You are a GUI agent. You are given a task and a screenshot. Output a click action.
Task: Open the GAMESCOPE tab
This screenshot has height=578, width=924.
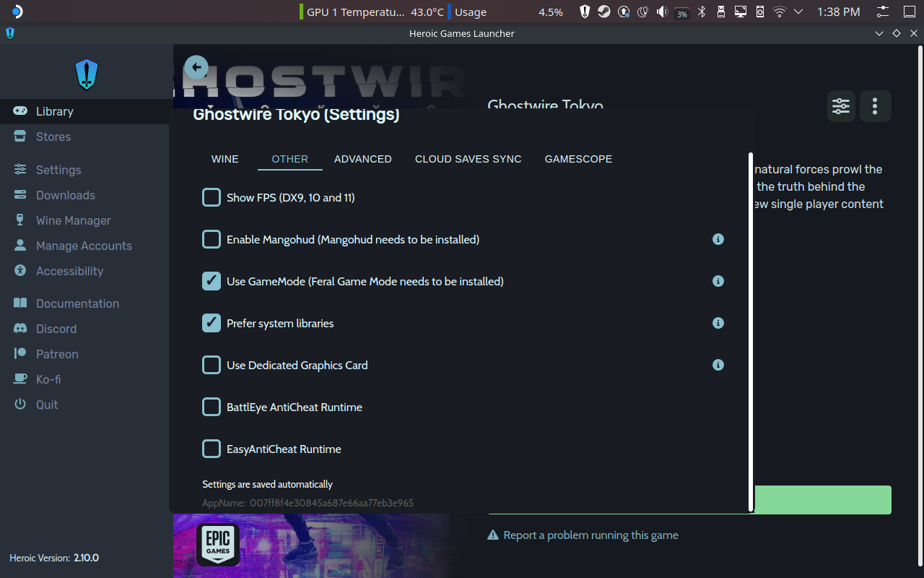(578, 159)
